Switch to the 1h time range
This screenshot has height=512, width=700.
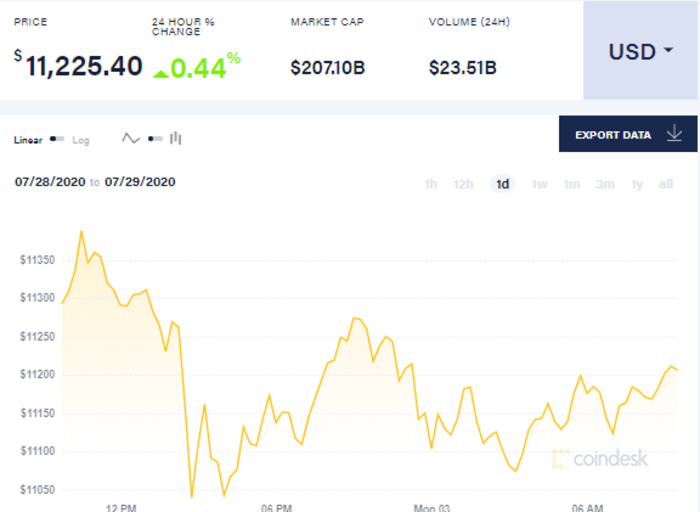[431, 184]
